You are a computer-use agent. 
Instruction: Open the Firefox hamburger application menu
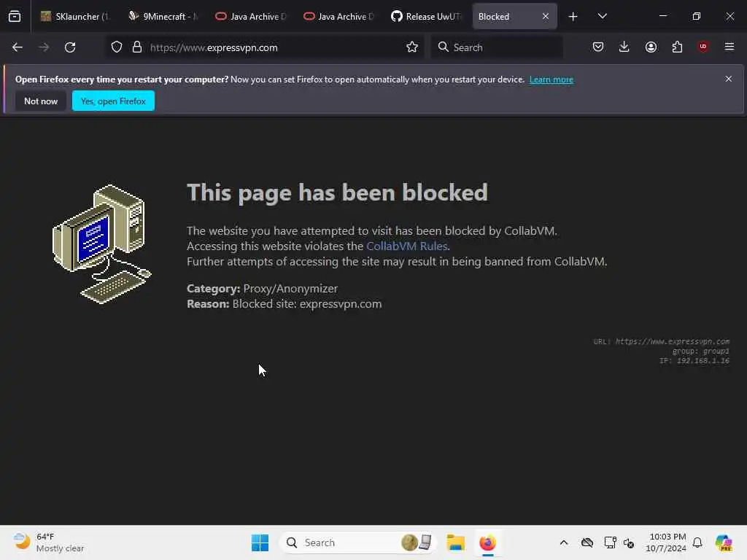(x=729, y=47)
